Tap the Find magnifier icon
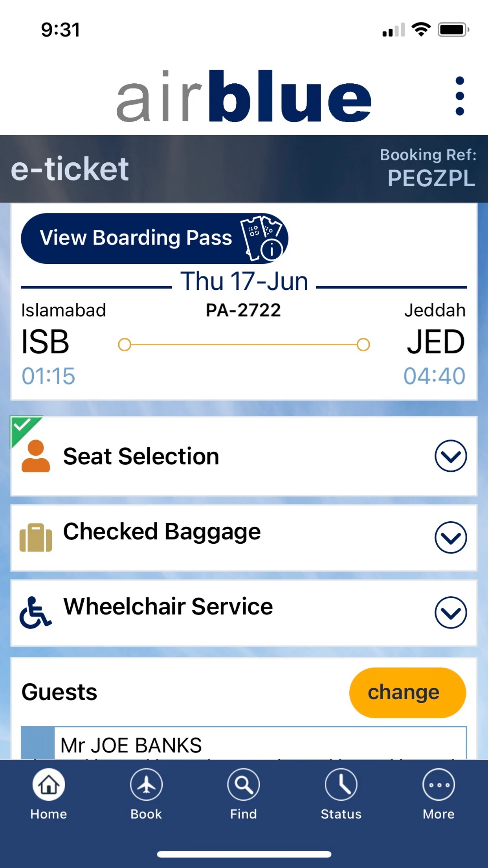Screen dimensions: 488x868 [x=244, y=785]
